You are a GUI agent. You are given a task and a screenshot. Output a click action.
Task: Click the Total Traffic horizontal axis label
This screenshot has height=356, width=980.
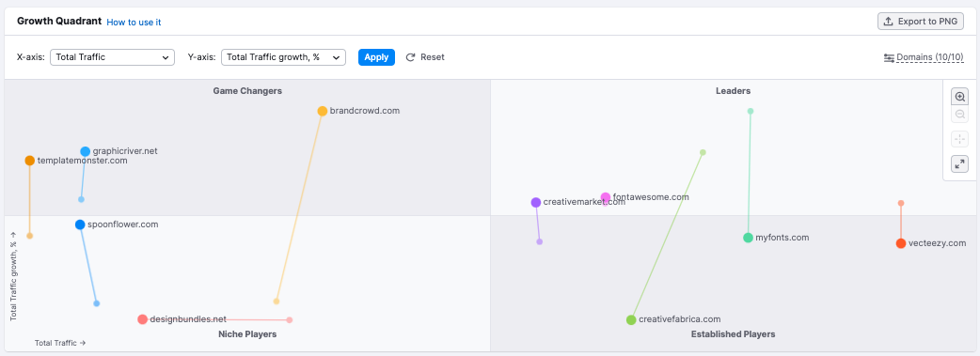click(x=60, y=343)
